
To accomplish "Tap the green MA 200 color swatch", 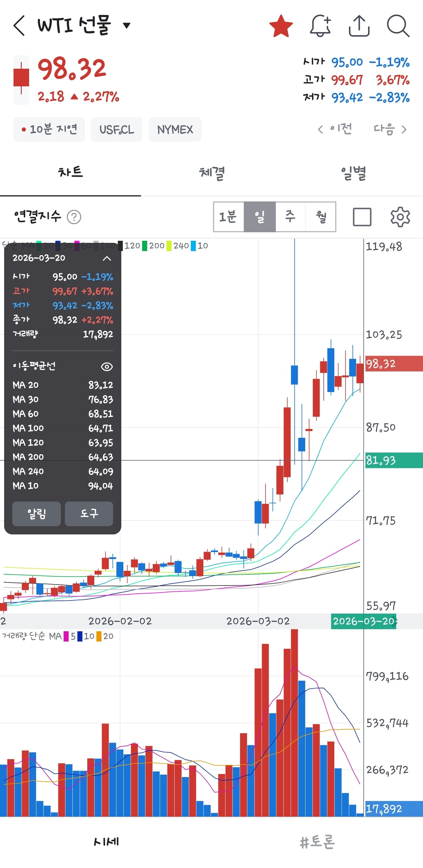I will pos(145,246).
